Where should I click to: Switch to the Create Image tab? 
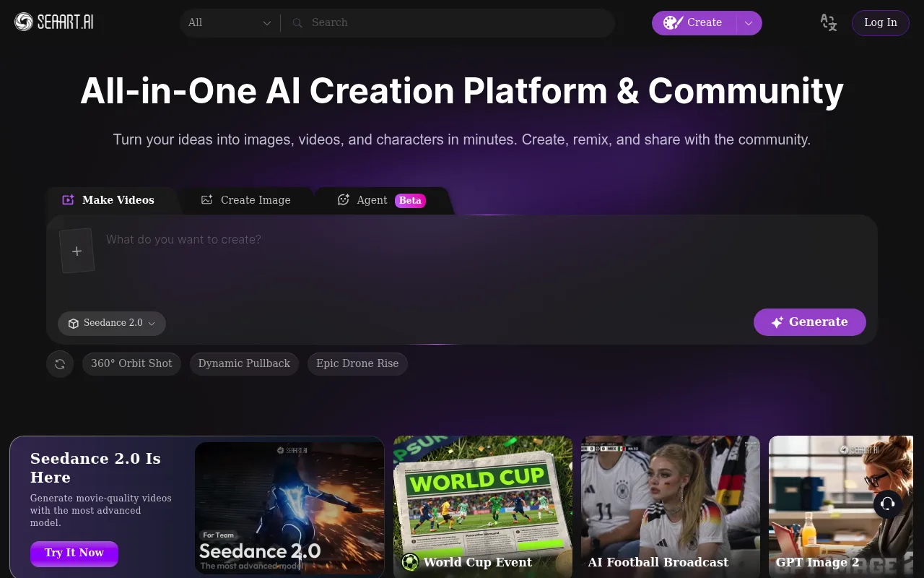click(x=246, y=200)
